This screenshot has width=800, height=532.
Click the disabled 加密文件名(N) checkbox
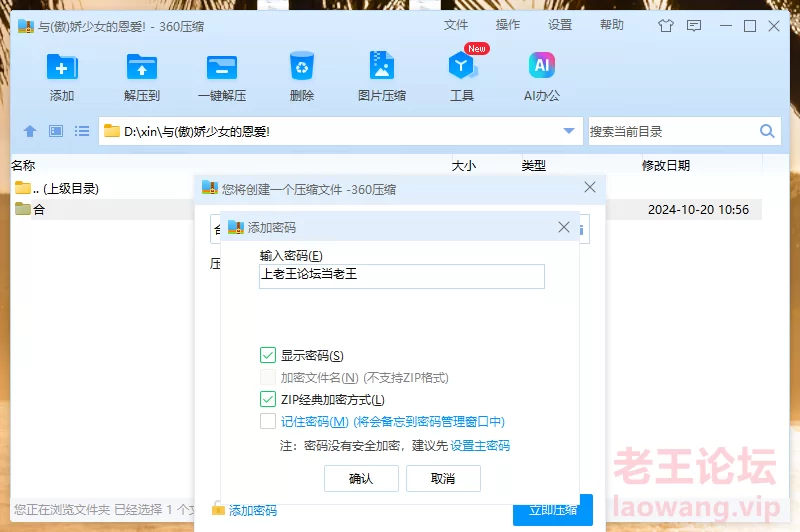[x=268, y=377]
